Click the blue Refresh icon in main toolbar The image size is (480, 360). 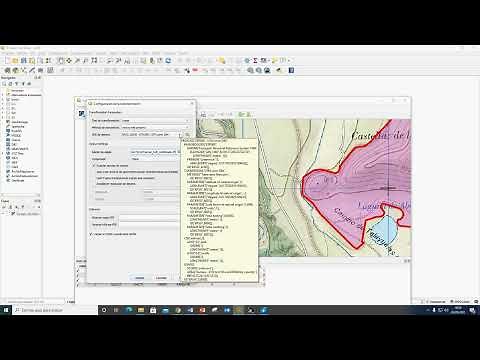(168, 61)
